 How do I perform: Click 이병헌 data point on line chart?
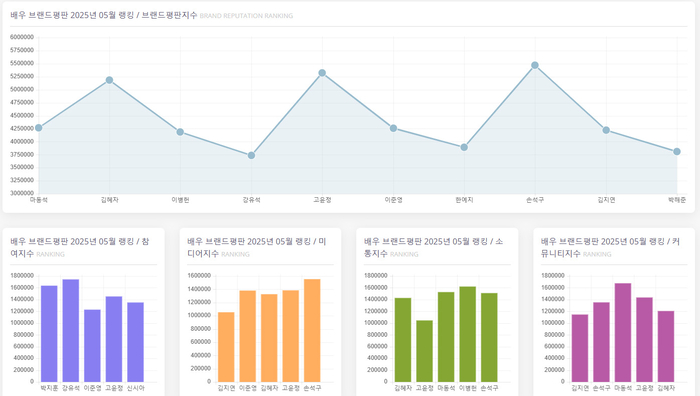pyautogui.click(x=180, y=132)
